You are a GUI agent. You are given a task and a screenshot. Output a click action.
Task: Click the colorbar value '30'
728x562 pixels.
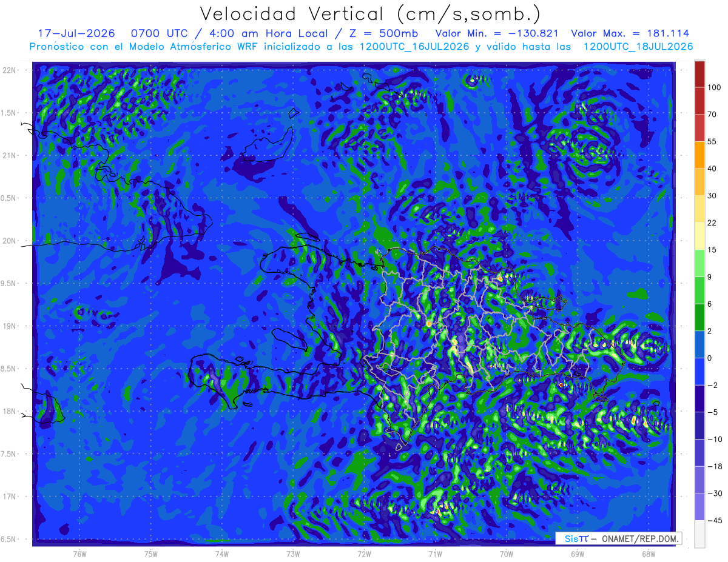(712, 196)
